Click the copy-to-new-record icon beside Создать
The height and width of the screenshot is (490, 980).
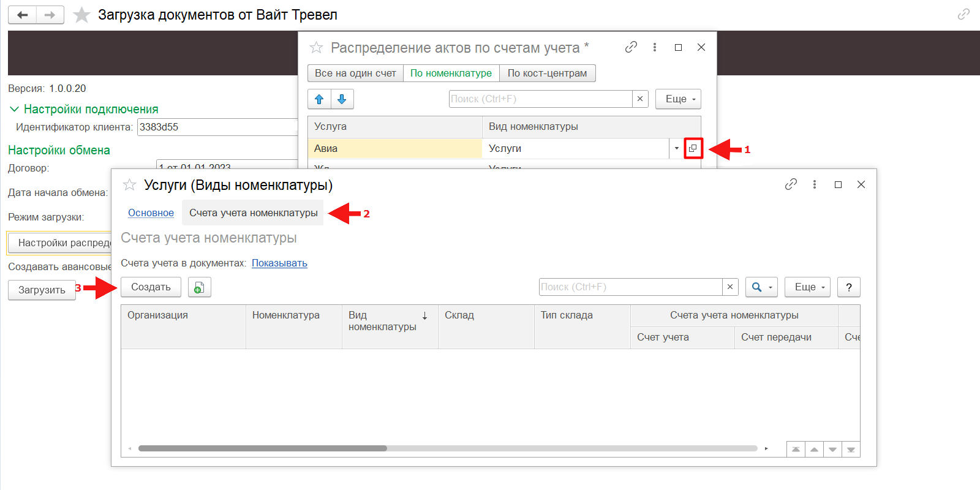199,287
